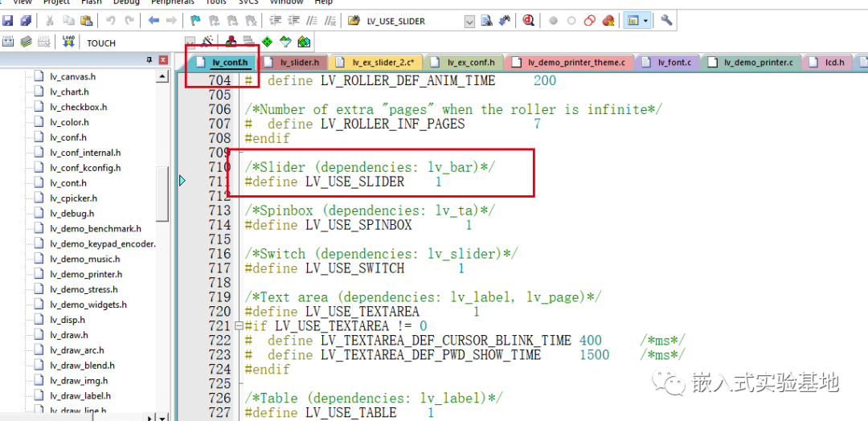The height and width of the screenshot is (421, 868).
Task: Open configuration wrench icon
Action: click(666, 21)
